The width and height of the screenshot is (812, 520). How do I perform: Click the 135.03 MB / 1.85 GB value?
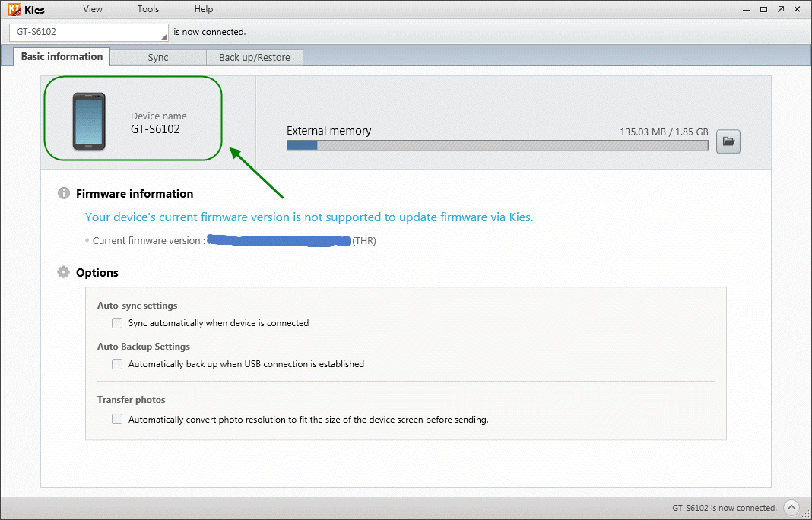[x=664, y=132]
